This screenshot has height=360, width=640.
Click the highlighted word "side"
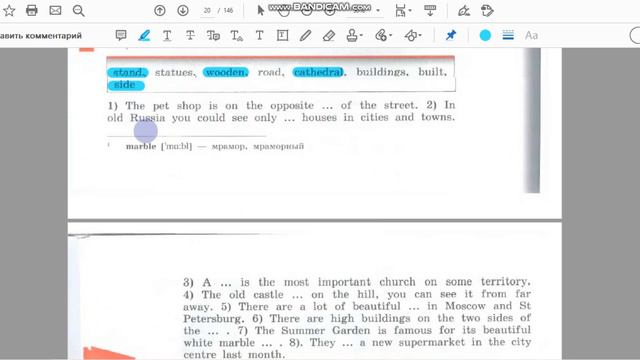126,85
